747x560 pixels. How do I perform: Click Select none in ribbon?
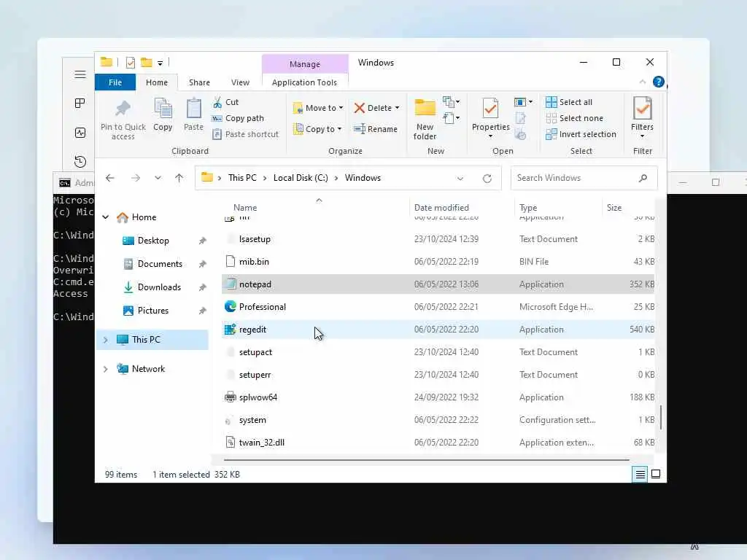click(x=575, y=118)
